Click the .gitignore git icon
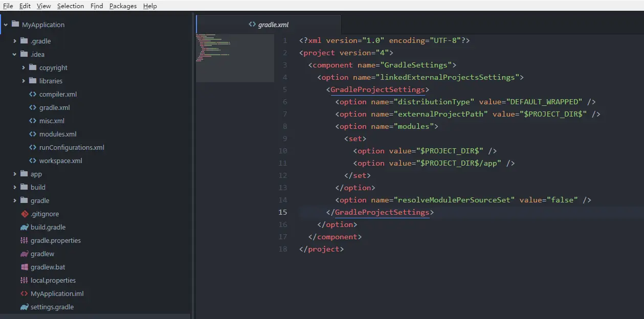644x319 pixels. point(24,214)
